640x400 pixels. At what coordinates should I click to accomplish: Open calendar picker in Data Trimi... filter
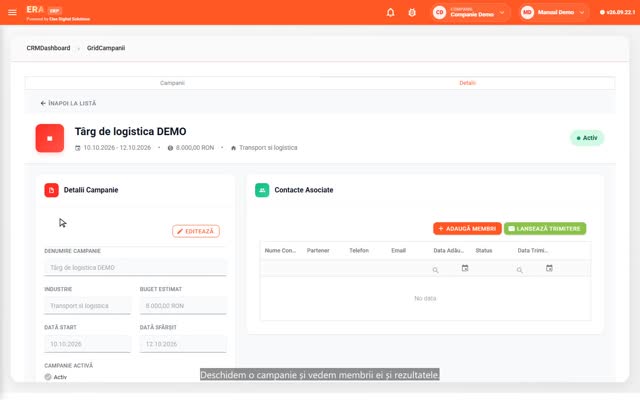(x=549, y=268)
